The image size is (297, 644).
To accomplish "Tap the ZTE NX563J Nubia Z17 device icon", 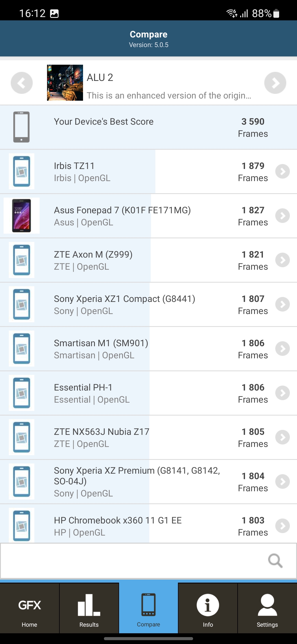I will pos(21,437).
